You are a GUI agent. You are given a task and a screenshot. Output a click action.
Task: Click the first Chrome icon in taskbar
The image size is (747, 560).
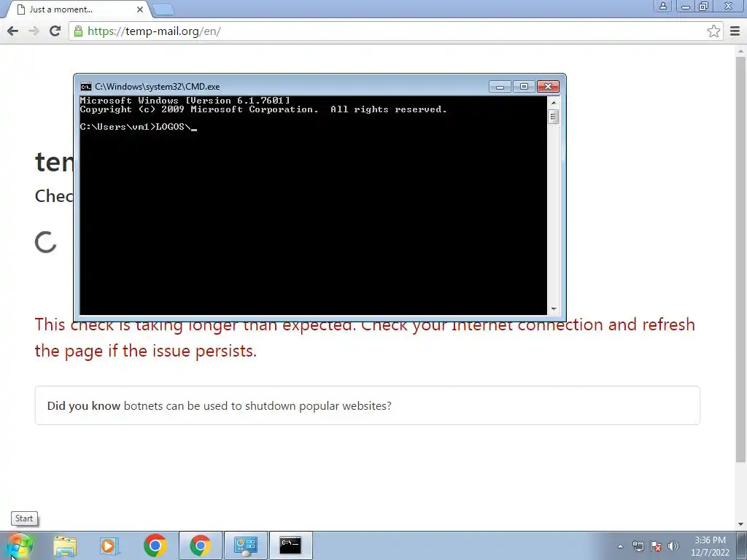(155, 545)
